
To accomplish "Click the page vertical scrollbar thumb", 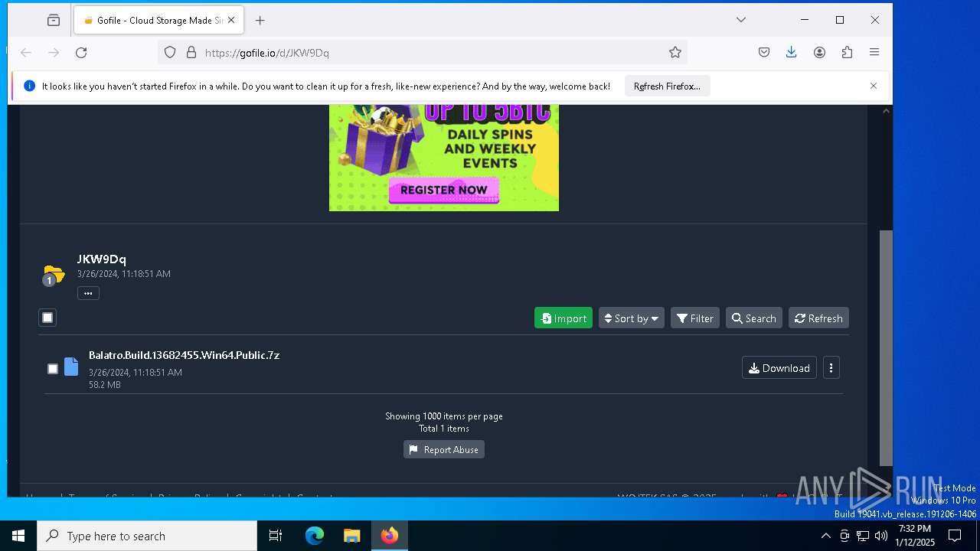I will pyautogui.click(x=886, y=348).
